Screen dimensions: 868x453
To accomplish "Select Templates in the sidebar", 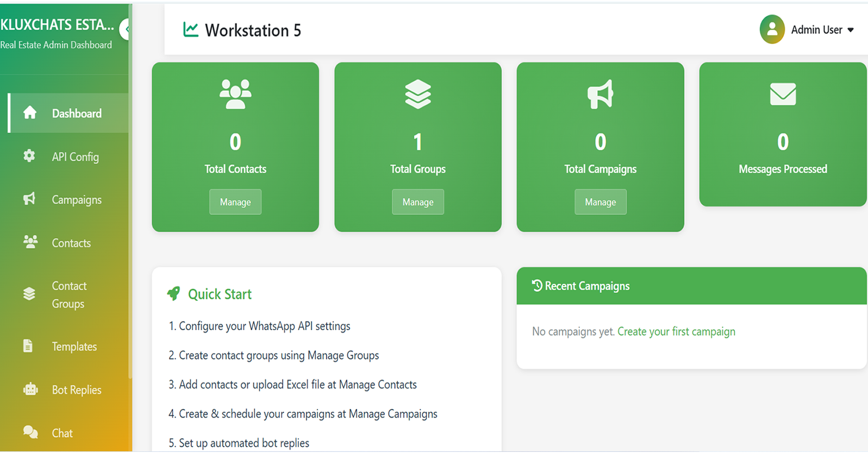I will click(68, 347).
